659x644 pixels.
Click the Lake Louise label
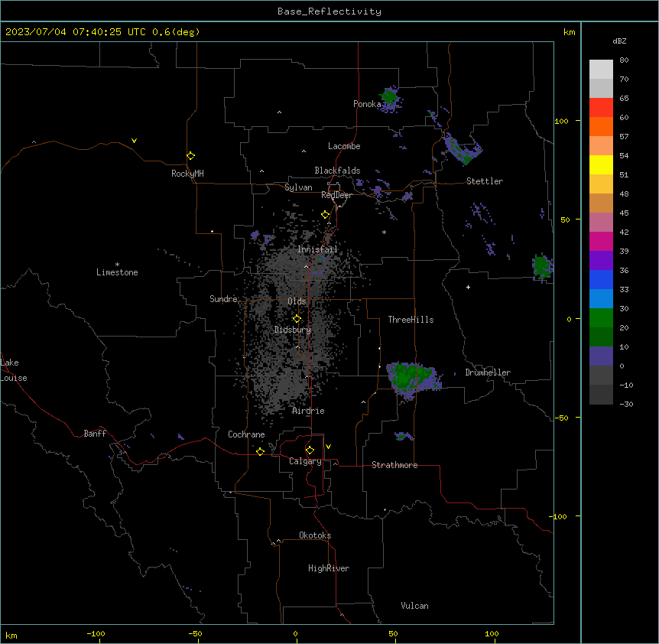click(14, 370)
